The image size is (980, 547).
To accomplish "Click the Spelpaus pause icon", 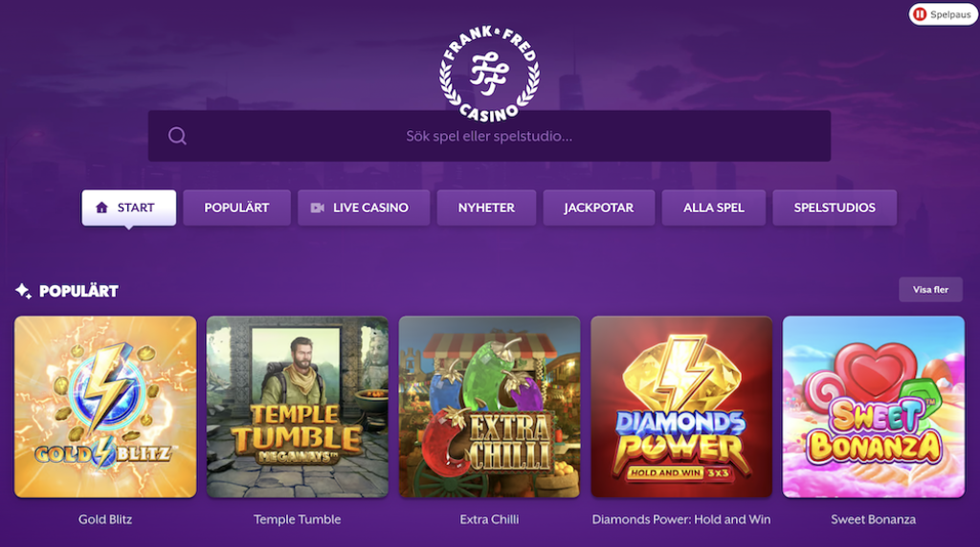I will click(920, 13).
